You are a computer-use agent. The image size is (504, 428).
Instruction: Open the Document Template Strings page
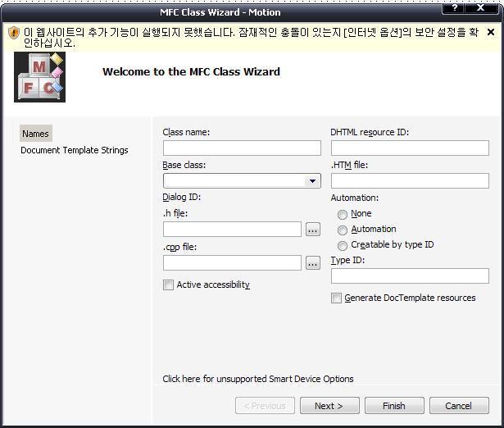coord(75,150)
